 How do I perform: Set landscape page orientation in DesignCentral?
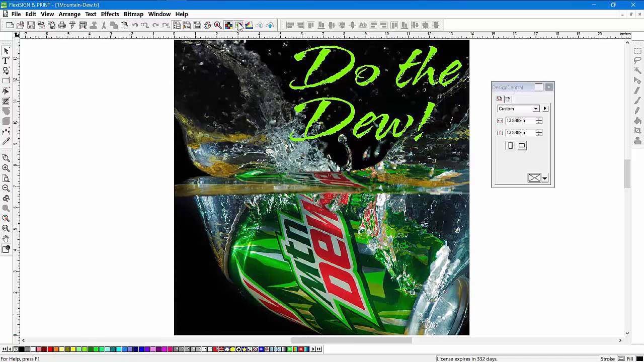click(x=522, y=146)
